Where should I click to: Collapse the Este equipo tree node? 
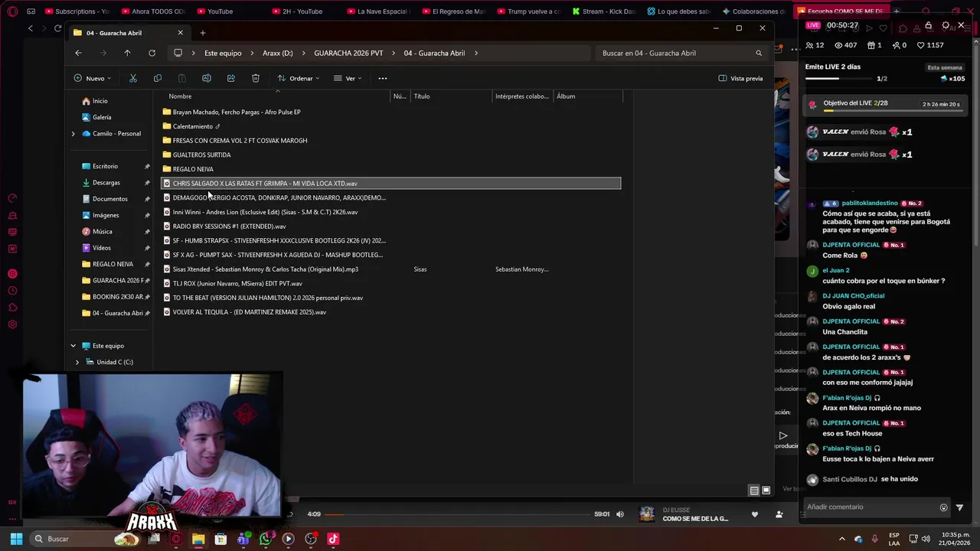73,346
